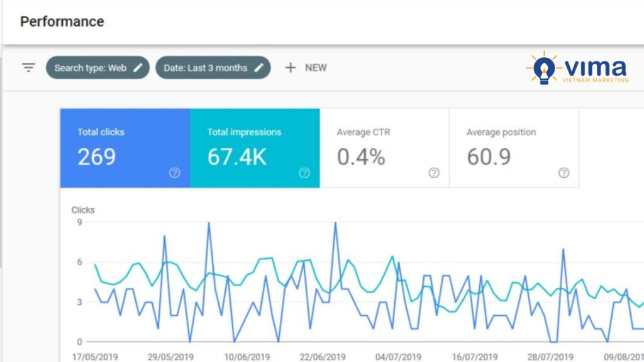Open help icon in Total impressions card
The height and width of the screenshot is (362, 644).
tap(304, 173)
